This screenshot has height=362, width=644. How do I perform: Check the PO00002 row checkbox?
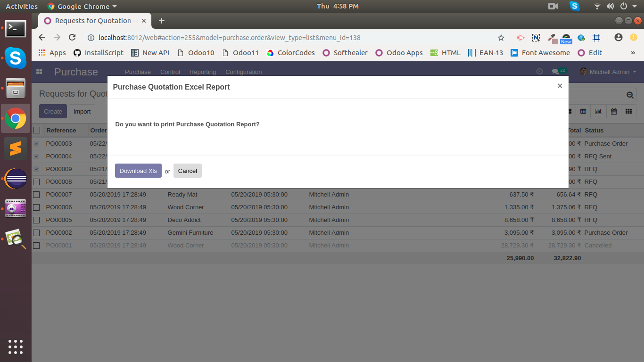36,233
